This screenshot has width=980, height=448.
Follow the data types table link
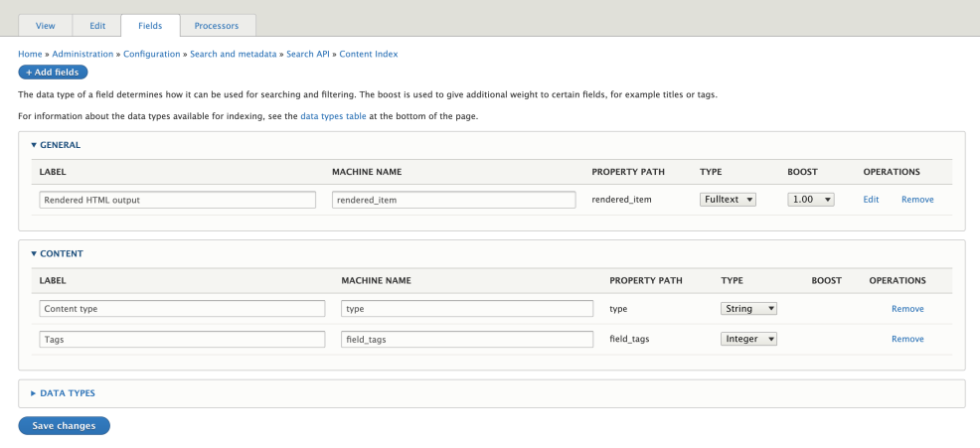tap(333, 116)
